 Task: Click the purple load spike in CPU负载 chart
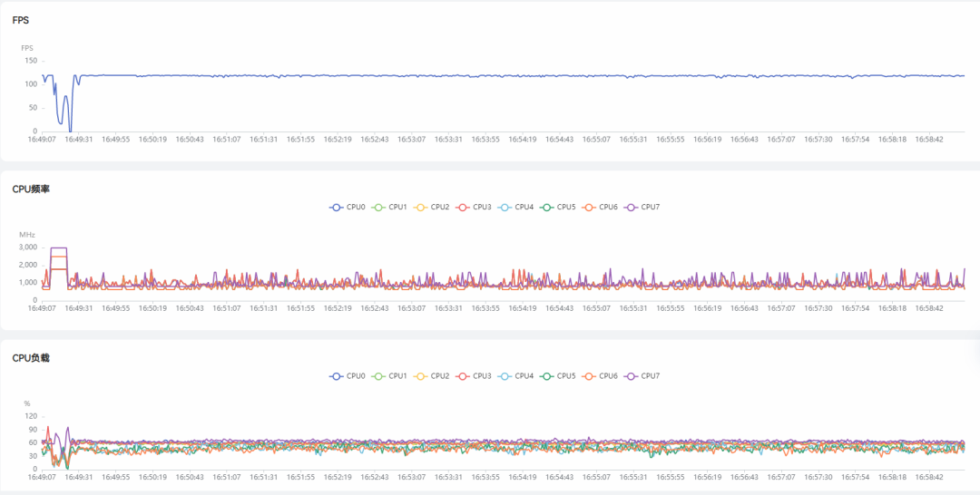tap(67, 429)
